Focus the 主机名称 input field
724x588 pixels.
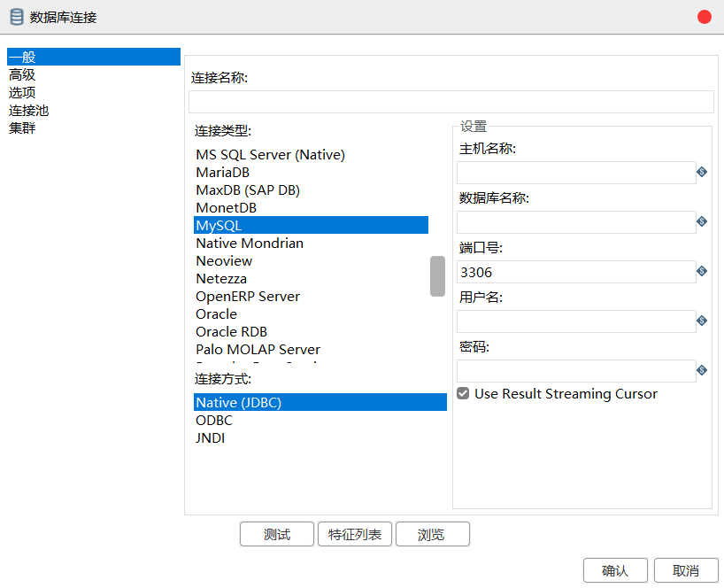pos(576,173)
